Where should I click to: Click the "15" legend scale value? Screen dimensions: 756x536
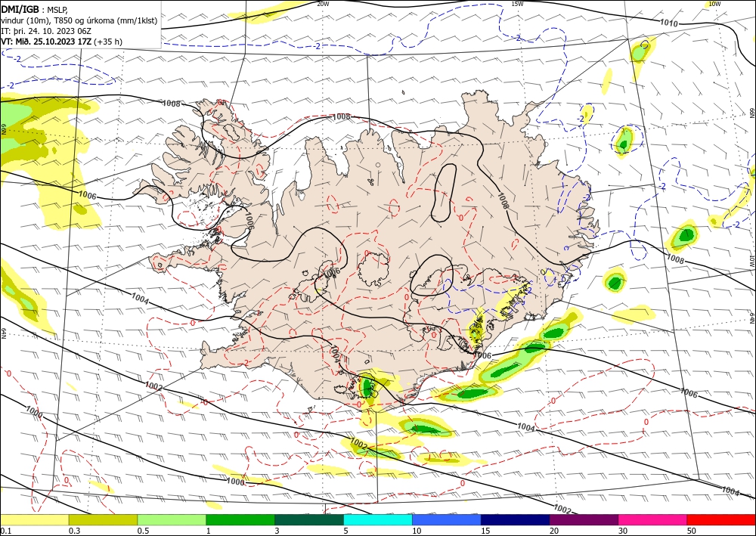[485, 531]
